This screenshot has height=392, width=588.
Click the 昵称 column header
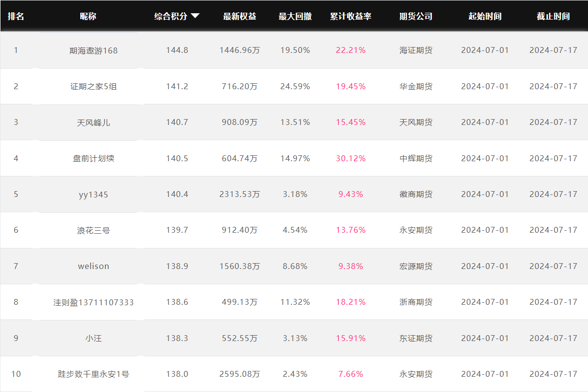(88, 16)
